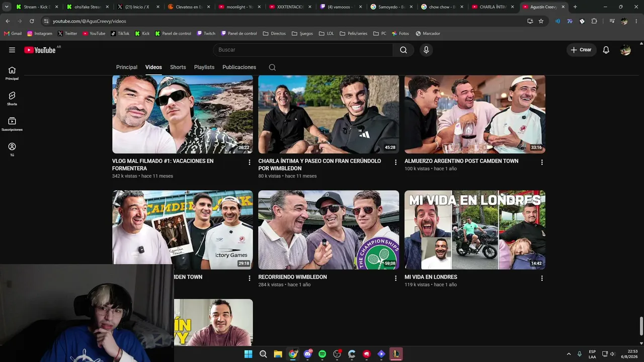Play the RECORRIENDO WIMBLEDON thumbnail
The width and height of the screenshot is (644, 362).
point(329,230)
